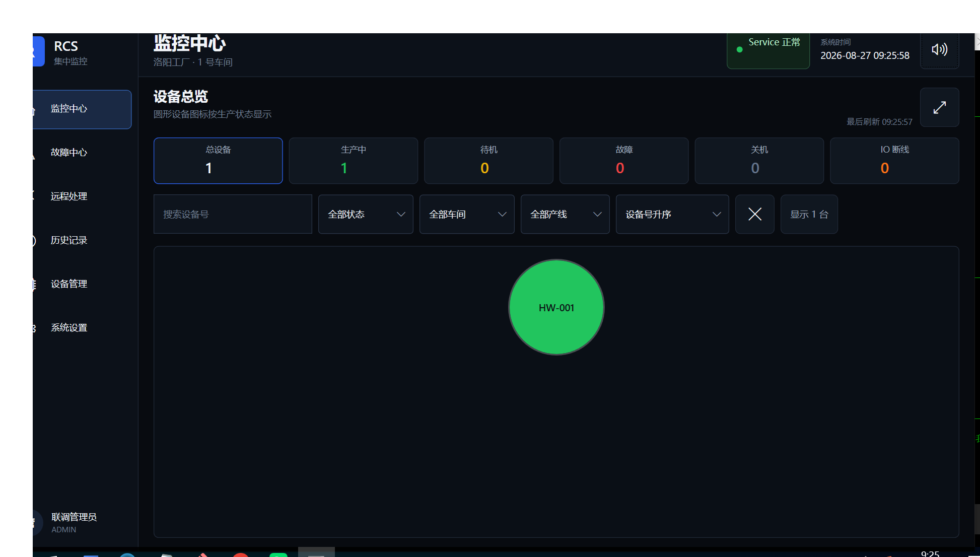Open the 全部产线 dropdown
The image size is (980, 557).
tap(565, 214)
